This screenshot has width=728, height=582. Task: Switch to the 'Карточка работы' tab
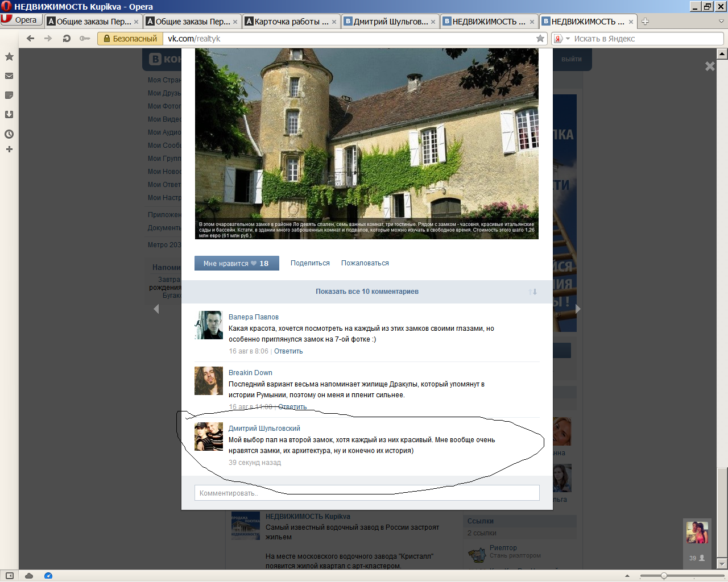(x=291, y=22)
